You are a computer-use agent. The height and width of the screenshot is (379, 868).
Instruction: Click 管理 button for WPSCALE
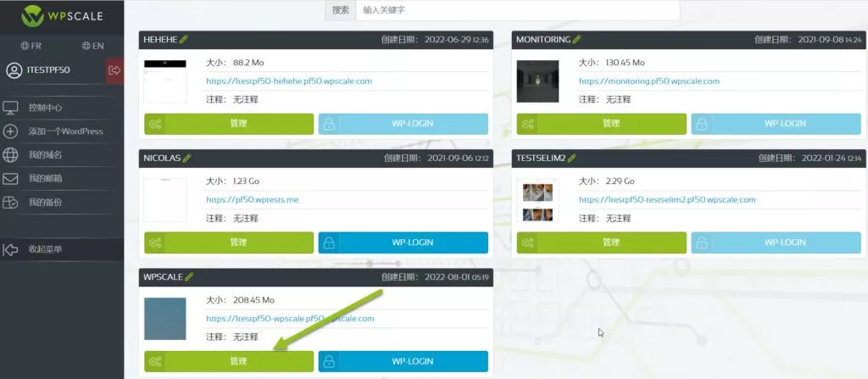point(229,361)
